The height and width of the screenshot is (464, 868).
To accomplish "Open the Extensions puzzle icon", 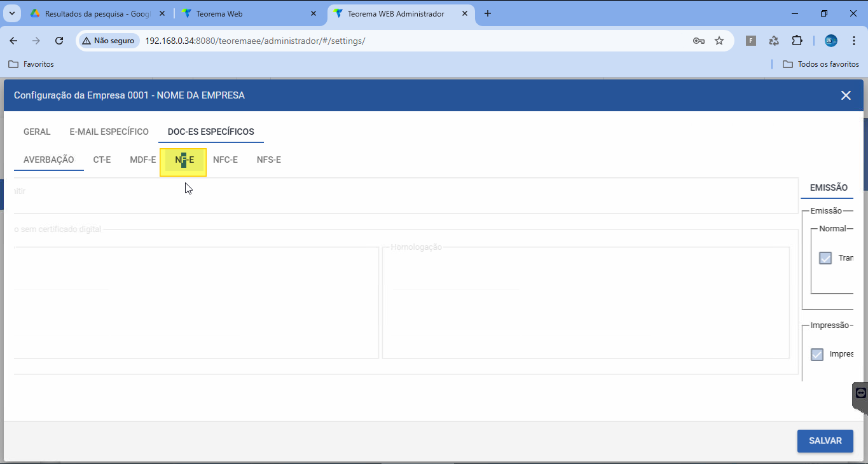I will 797,41.
